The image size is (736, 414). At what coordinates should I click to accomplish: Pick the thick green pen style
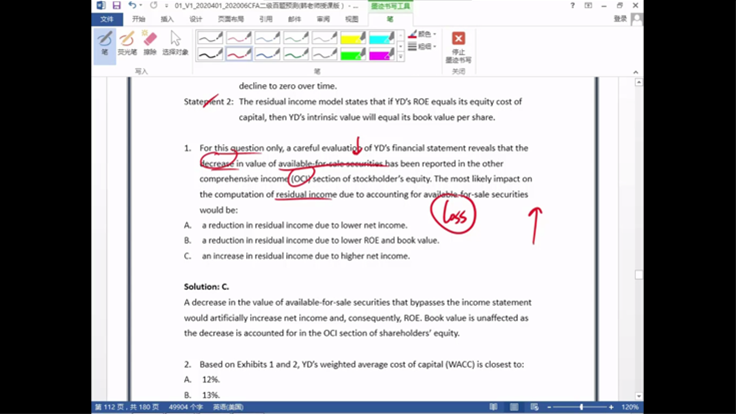point(296,54)
